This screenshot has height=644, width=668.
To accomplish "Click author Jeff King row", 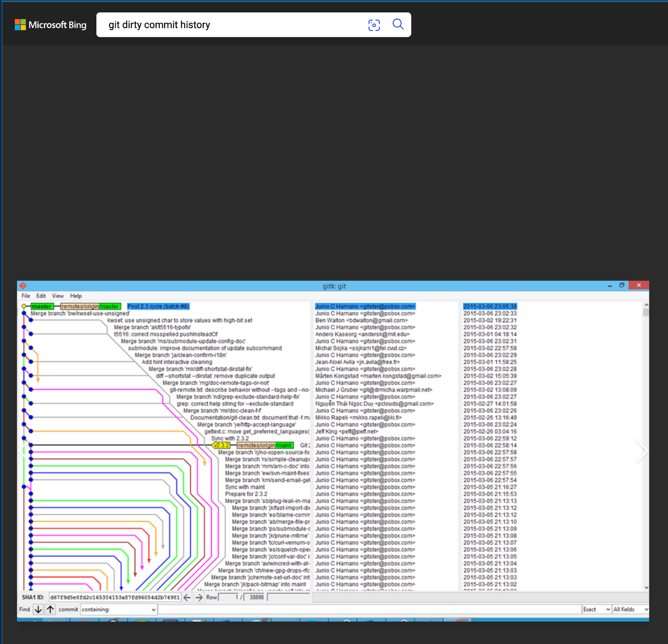I will 346,432.
